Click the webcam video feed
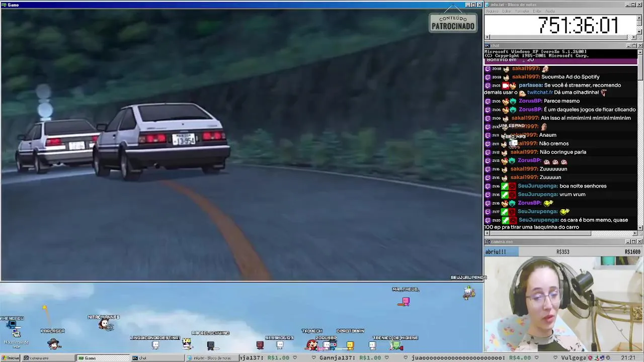Viewport: 644px width, 362px height. 562,304
